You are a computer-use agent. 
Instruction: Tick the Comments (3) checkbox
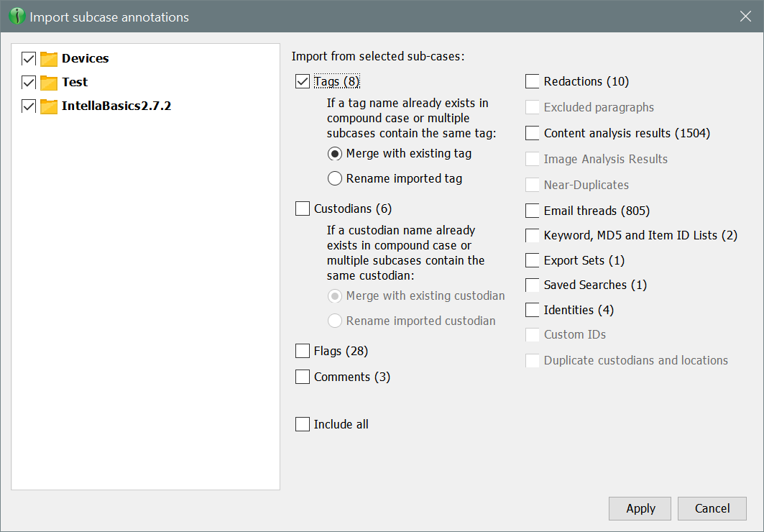(303, 377)
